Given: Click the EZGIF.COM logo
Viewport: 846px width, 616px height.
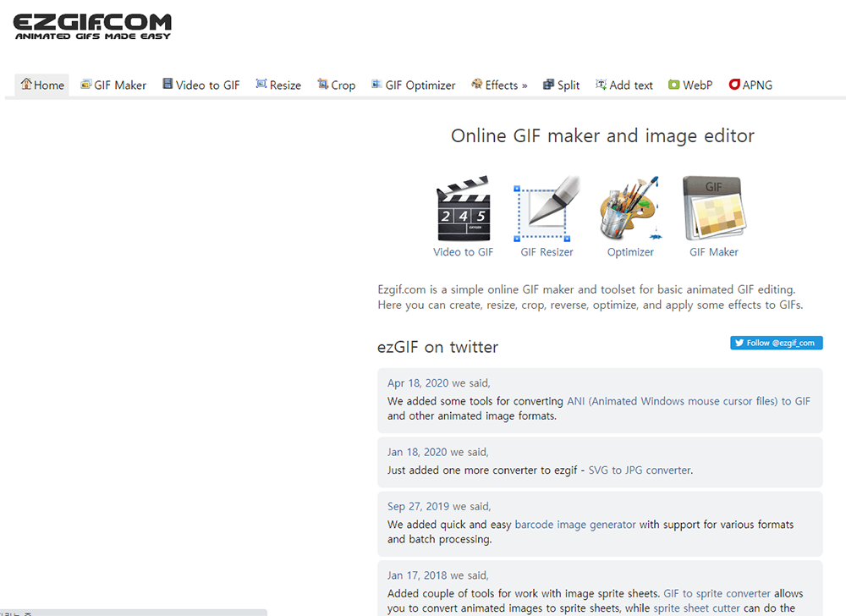Looking at the screenshot, I should pos(91,26).
